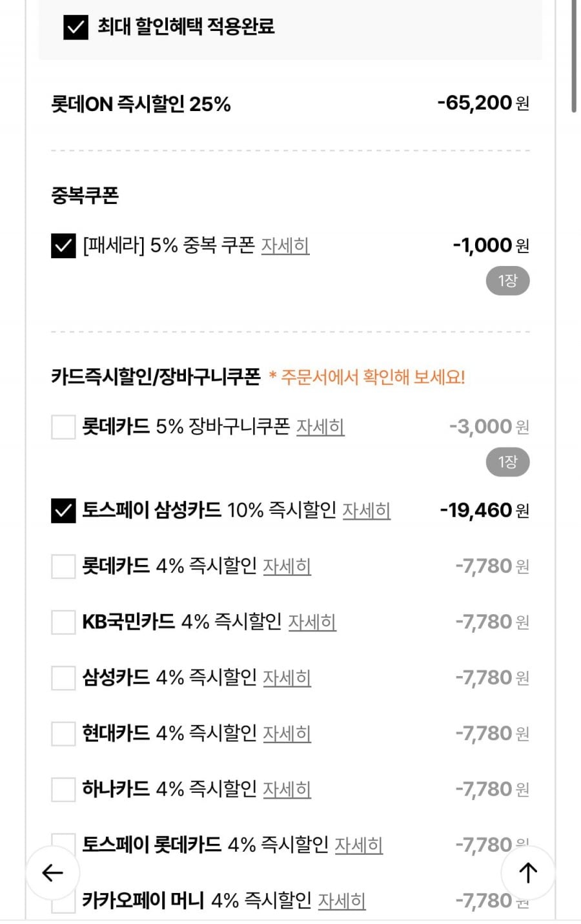581x924 pixels.
Task: Uncheck 토스페이 삼성카드 10% 즉시할인
Action: click(x=63, y=511)
